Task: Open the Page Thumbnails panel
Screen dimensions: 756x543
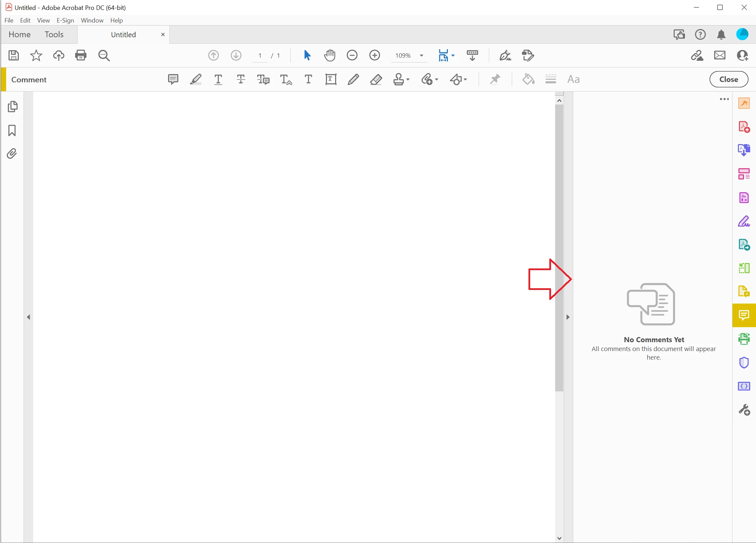Action: coord(12,107)
